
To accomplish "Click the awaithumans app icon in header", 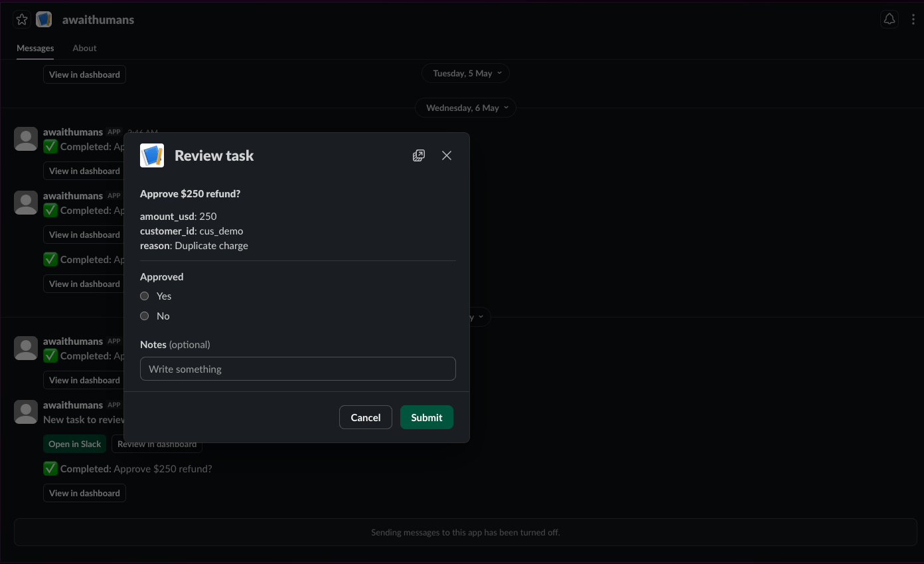I will click(44, 19).
